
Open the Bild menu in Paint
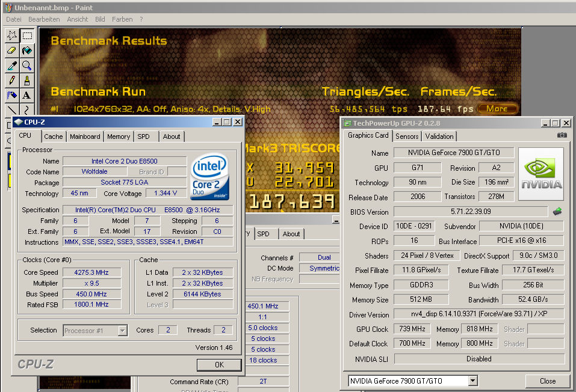(100, 19)
